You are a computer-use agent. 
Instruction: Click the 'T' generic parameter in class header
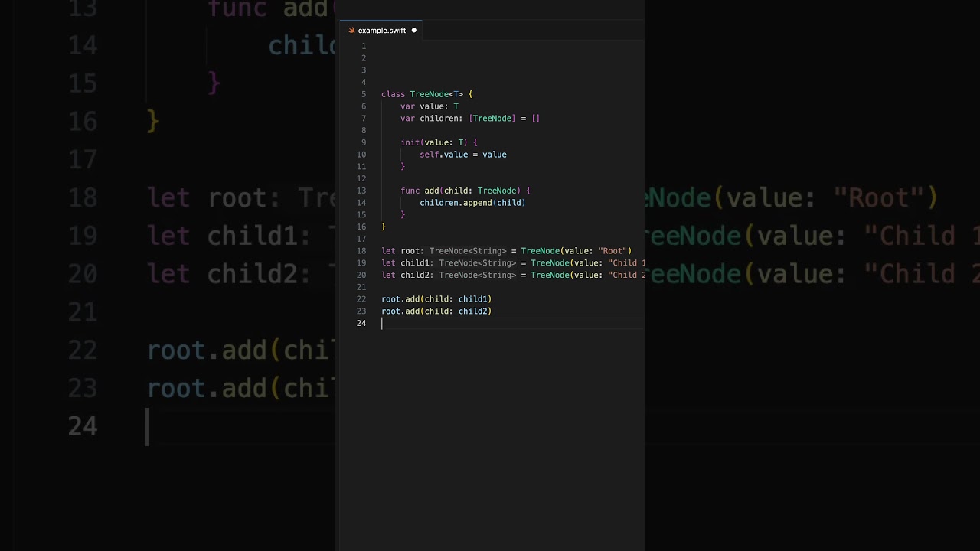point(456,94)
